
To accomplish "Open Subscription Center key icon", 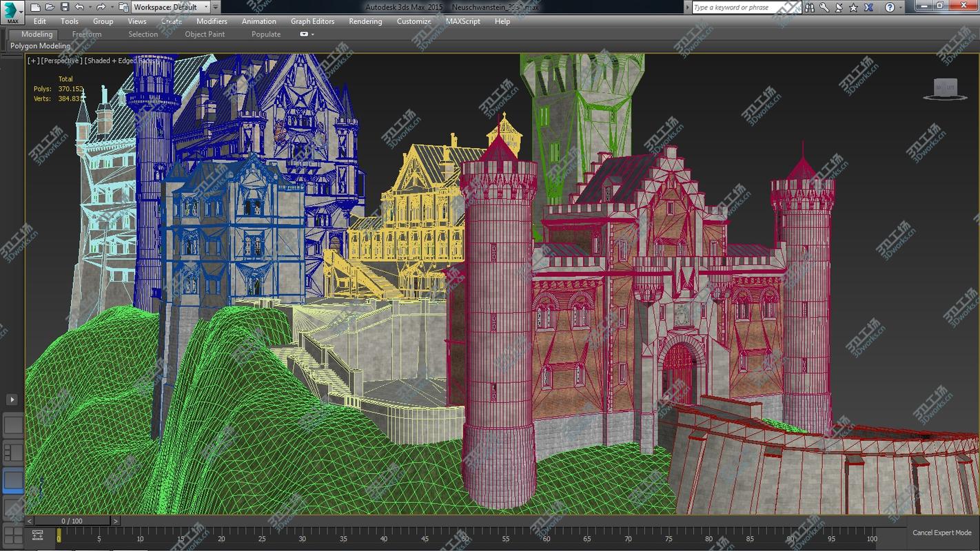I will pyautogui.click(x=824, y=7).
